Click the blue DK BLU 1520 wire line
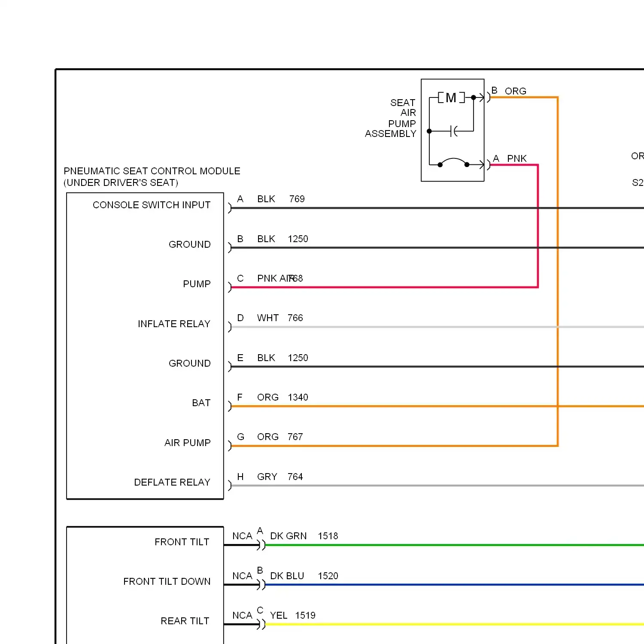Image resolution: width=644 pixels, height=644 pixels. tap(454, 585)
